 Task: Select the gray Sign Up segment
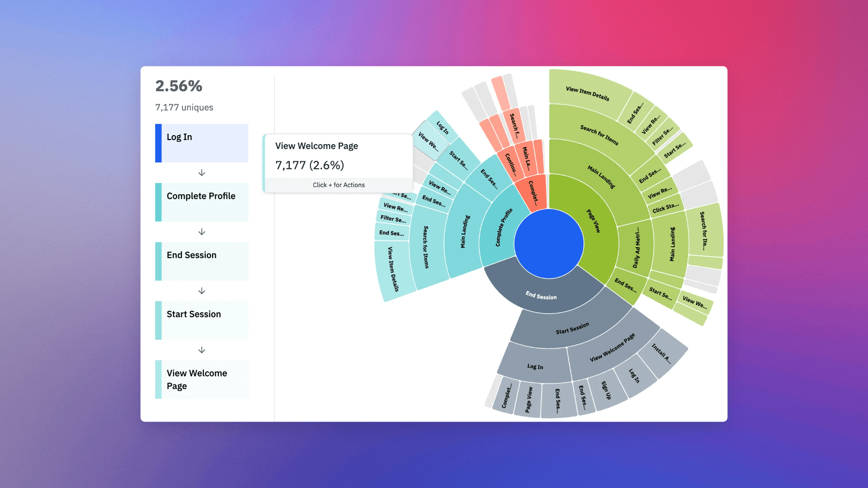606,390
